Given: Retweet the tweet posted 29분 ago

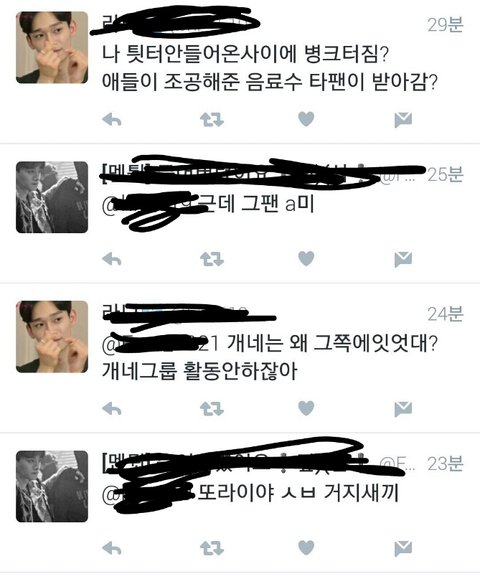Looking at the screenshot, I should (212, 119).
